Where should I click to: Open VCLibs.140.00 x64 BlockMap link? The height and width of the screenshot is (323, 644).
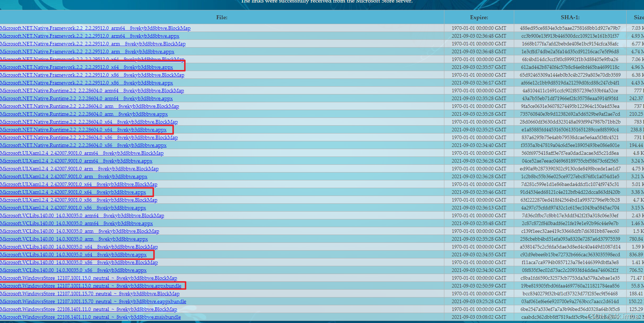(79, 247)
